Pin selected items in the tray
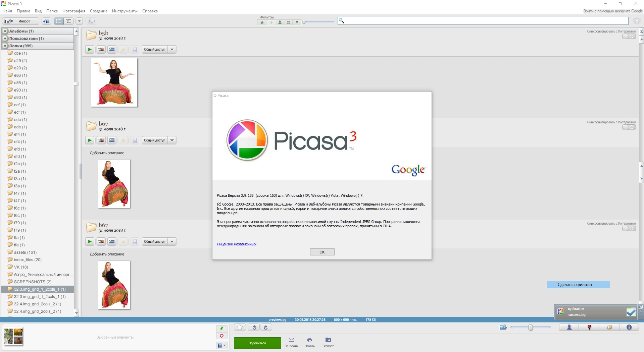The image size is (644, 352). (x=221, y=328)
